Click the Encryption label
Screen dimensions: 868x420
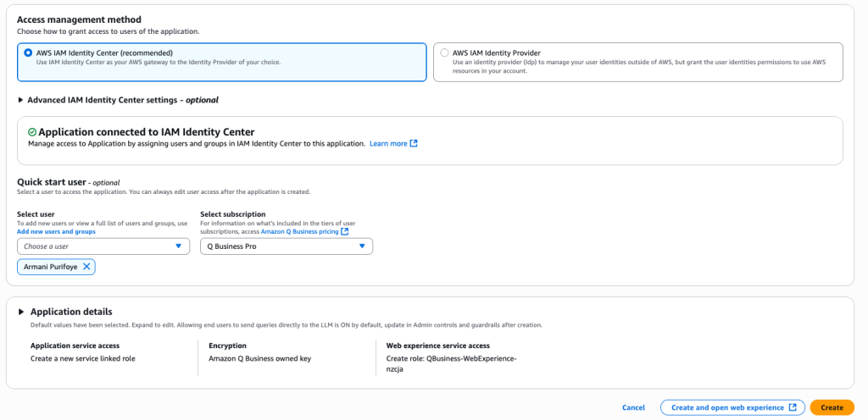point(227,346)
